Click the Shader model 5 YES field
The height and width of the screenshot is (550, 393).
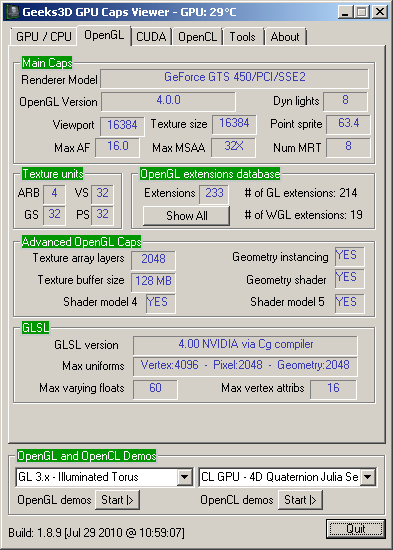coord(349,303)
